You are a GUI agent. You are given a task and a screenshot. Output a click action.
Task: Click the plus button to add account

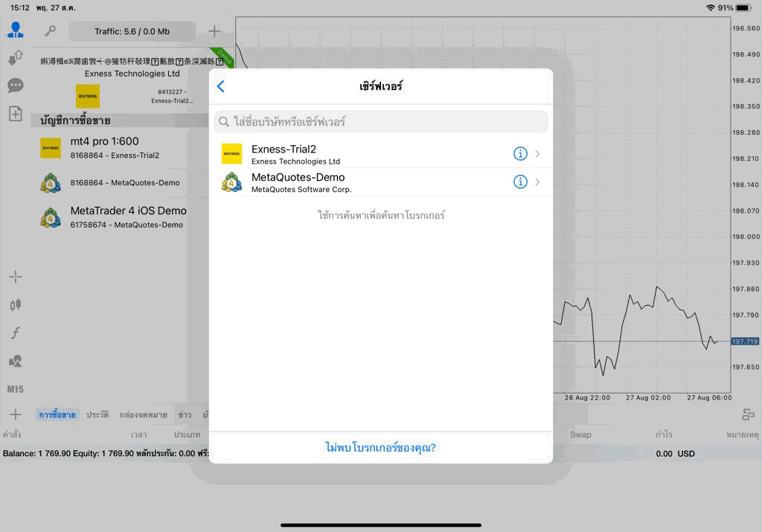pos(214,31)
